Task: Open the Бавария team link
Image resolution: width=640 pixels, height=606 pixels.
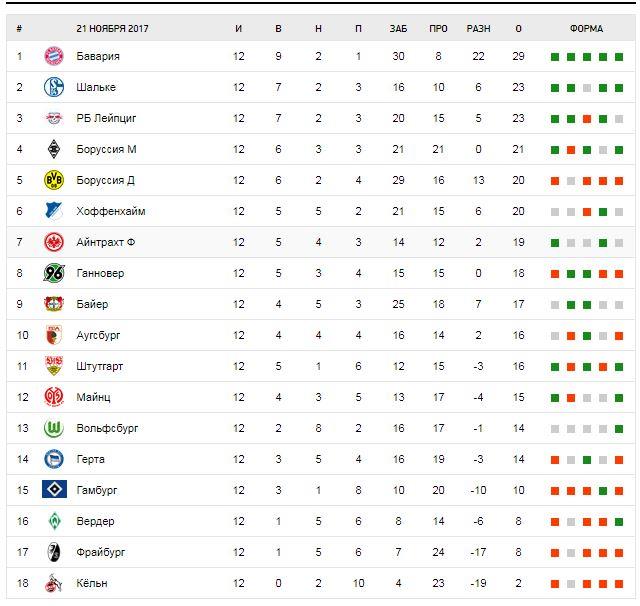Action: tap(98, 57)
